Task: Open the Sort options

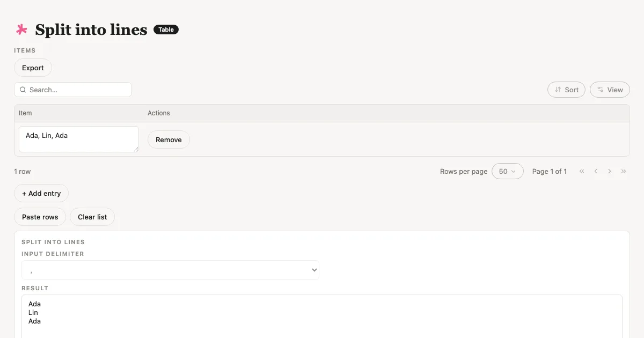Action: point(566,90)
